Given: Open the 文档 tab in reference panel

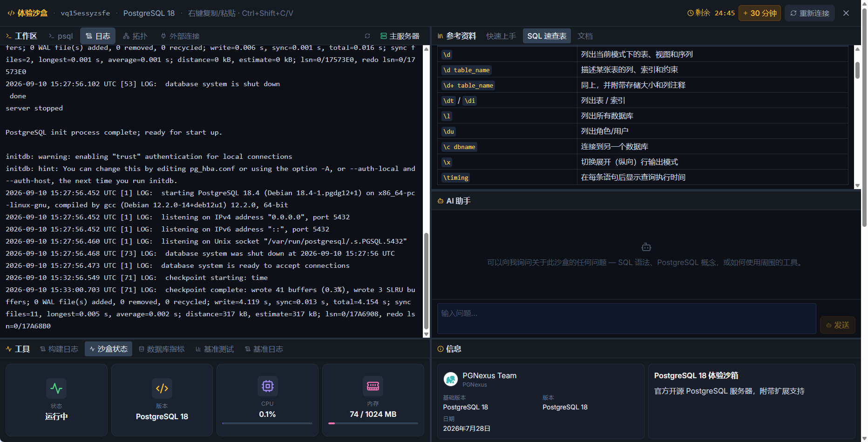Looking at the screenshot, I should click(585, 36).
